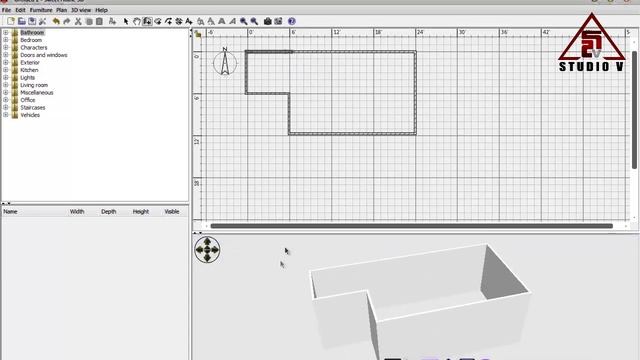Open the Furniture menu
This screenshot has height=360, width=640.
click(x=41, y=10)
